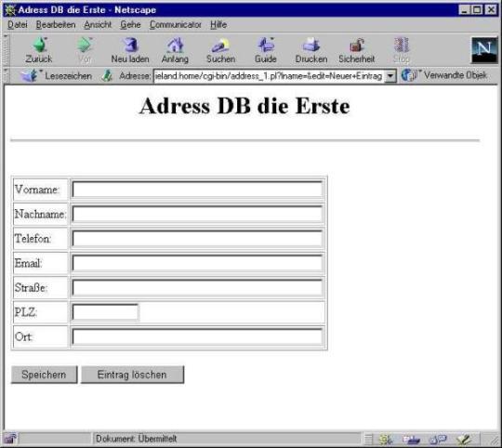Open Verwandte Objekte related items
502x448 pixels.
pyautogui.click(x=444, y=75)
